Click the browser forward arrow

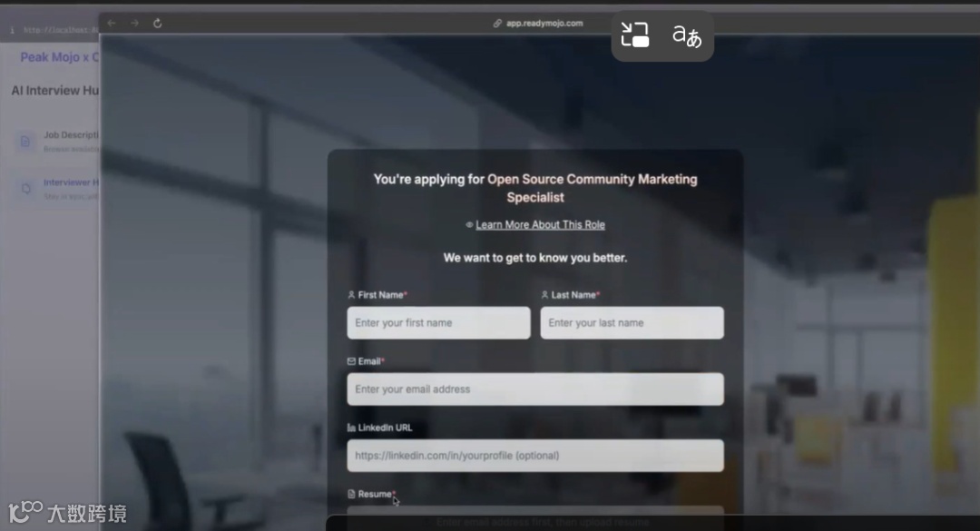(x=134, y=23)
